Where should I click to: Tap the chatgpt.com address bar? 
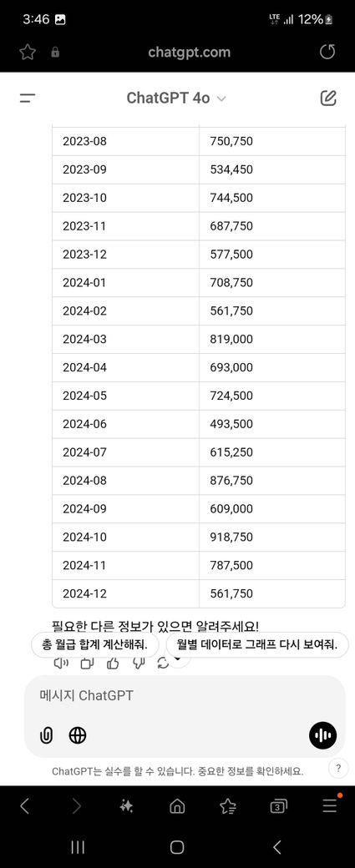click(189, 52)
